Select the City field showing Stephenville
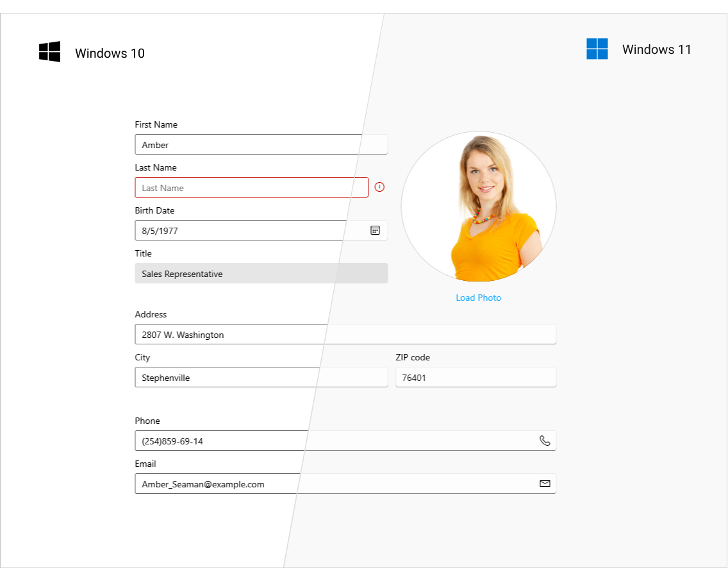Image resolution: width=728 pixels, height=581 pixels. point(244,377)
